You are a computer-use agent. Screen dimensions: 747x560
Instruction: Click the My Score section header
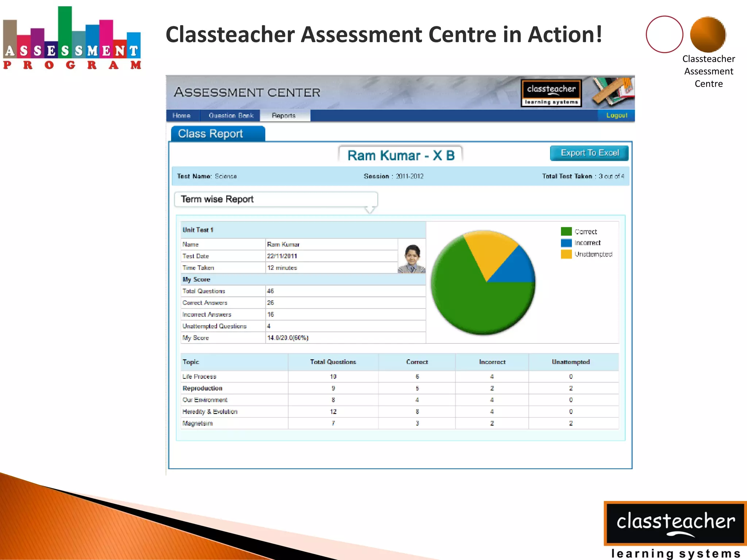[303, 279]
